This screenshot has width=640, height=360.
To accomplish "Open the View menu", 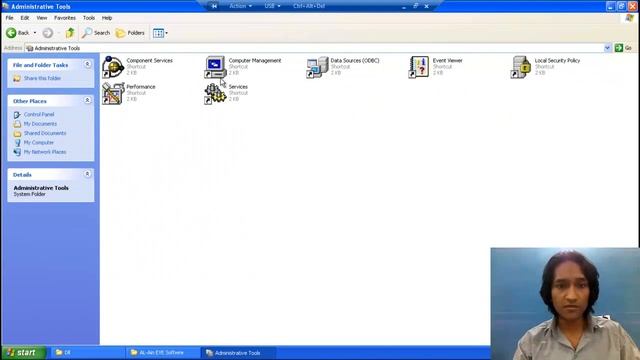I will 42,18.
